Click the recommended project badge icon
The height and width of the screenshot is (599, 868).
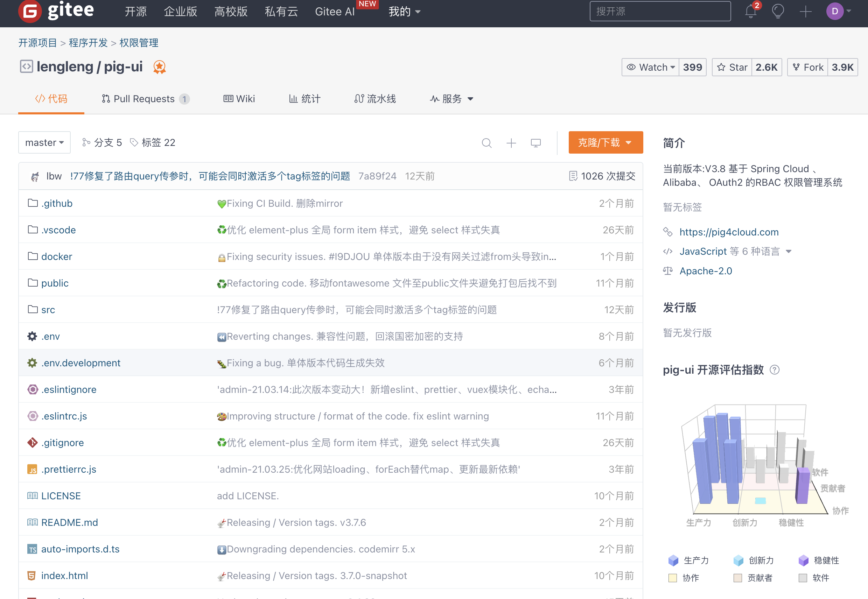click(159, 67)
